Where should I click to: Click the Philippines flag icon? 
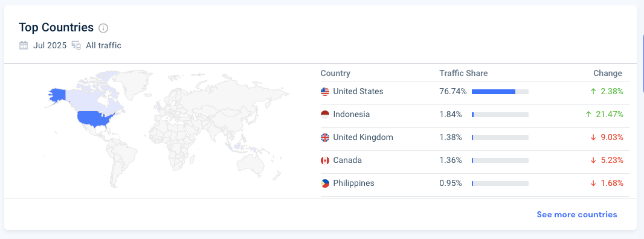[325, 183]
